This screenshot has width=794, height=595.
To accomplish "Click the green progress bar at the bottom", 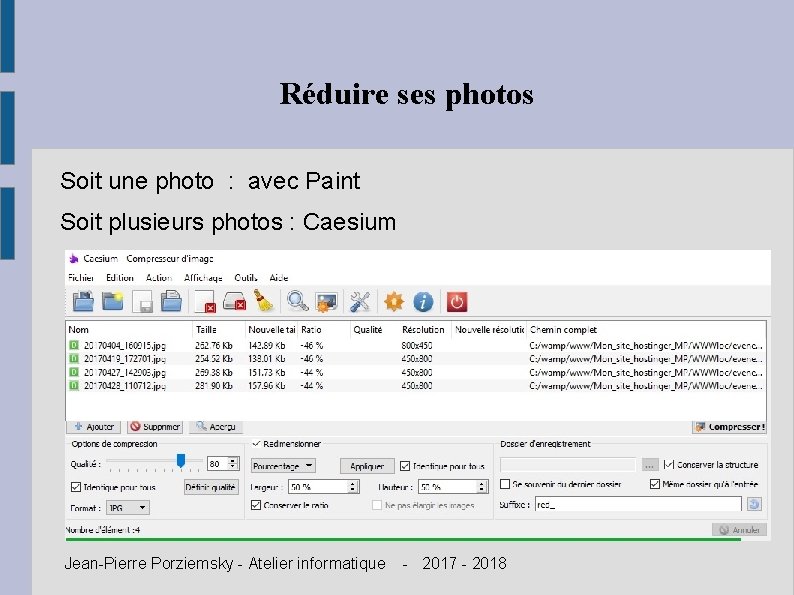I will 403,540.
